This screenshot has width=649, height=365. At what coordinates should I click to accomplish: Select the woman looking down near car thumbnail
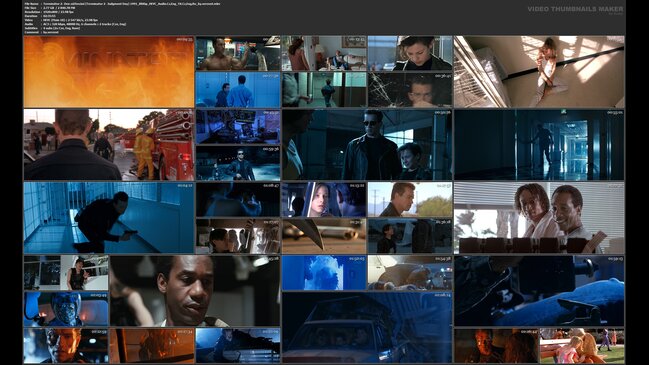tap(410, 53)
